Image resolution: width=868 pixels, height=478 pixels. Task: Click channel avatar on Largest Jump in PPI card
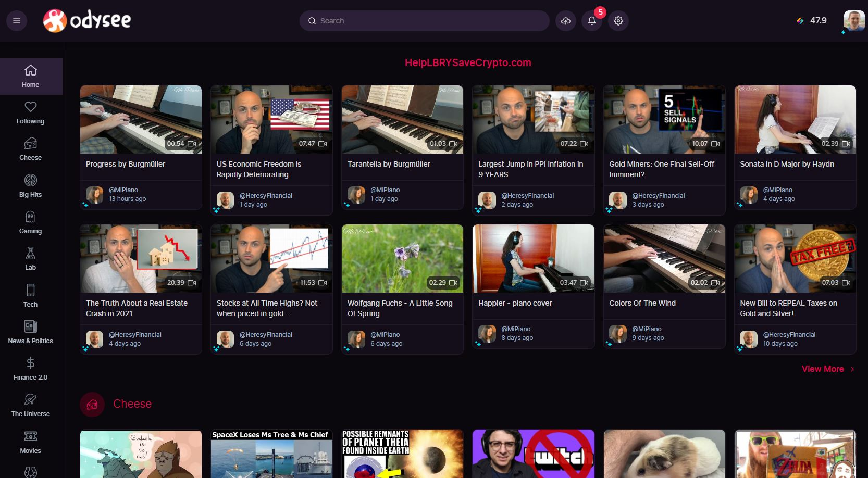coord(487,200)
